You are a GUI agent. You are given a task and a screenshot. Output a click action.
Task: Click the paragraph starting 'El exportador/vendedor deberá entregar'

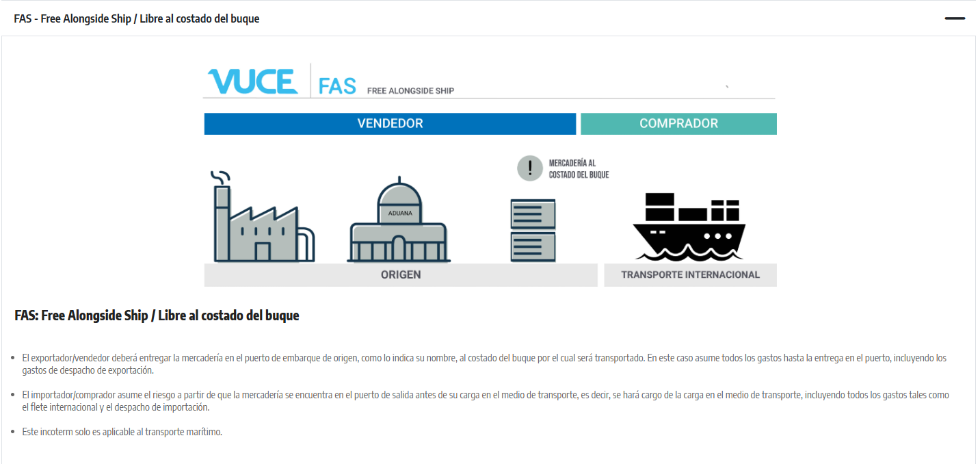pos(484,364)
